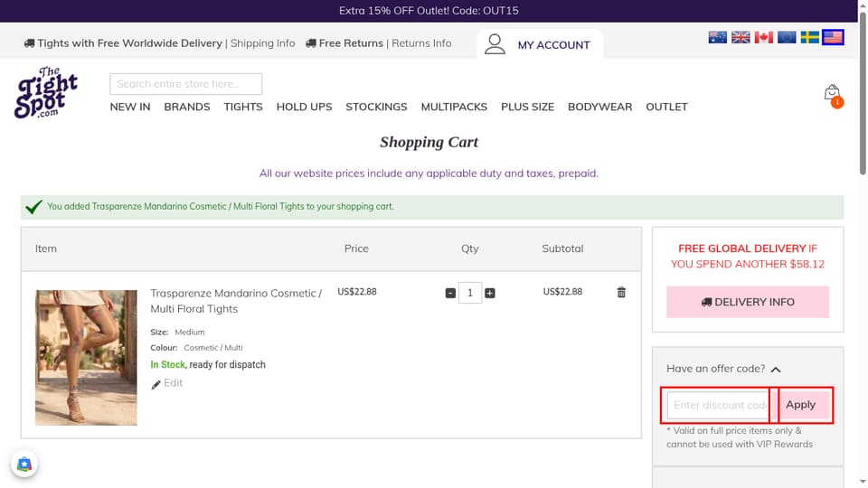Click the 'FREE GLOBAL DELIVERY' notice text
The width and height of the screenshot is (868, 488).
(748, 256)
